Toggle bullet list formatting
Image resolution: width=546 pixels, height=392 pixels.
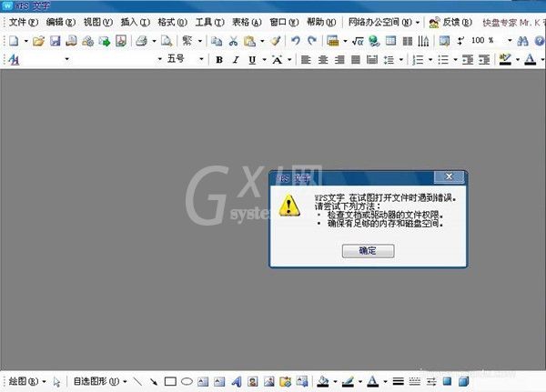[x=443, y=60]
